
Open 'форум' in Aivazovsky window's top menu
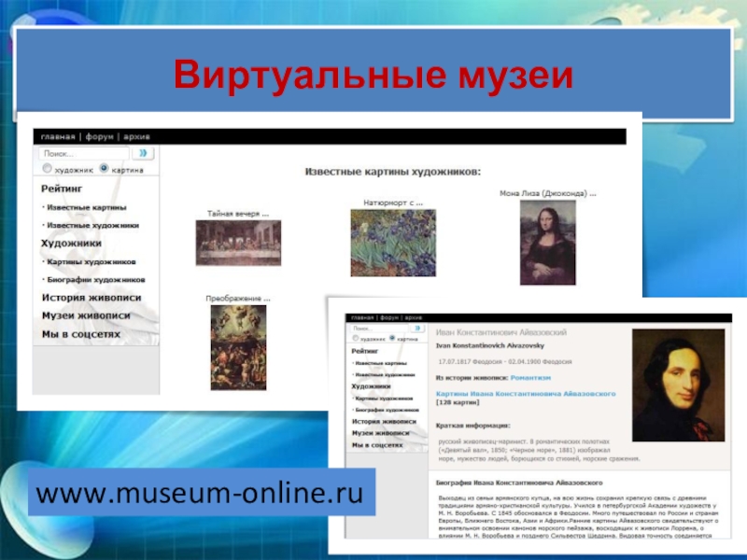point(389,317)
